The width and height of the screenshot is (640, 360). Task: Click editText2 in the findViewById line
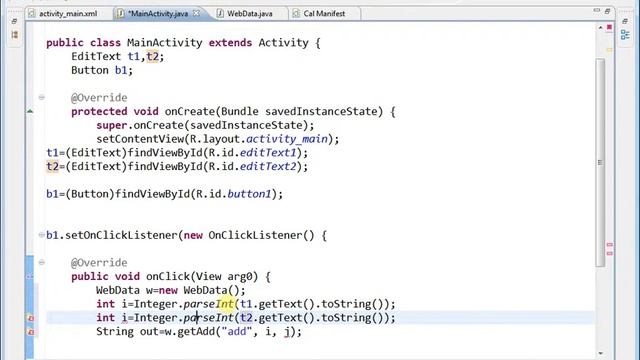click(268, 167)
